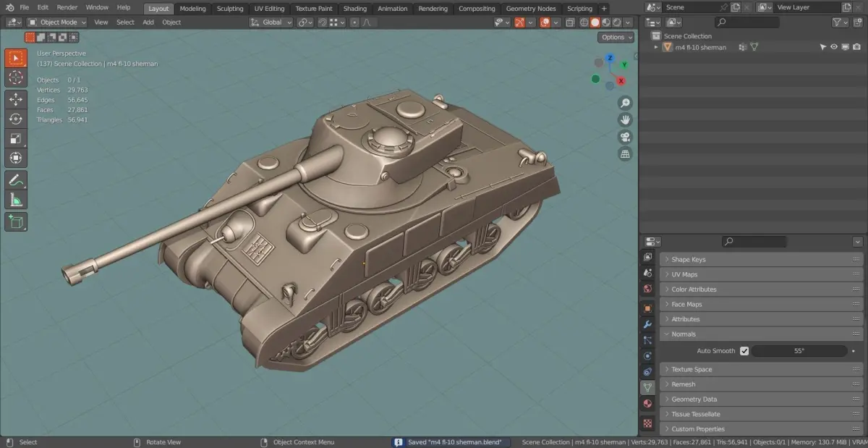This screenshot has height=448, width=868.
Task: Click the Blender logo menu icon
Action: 9,7
